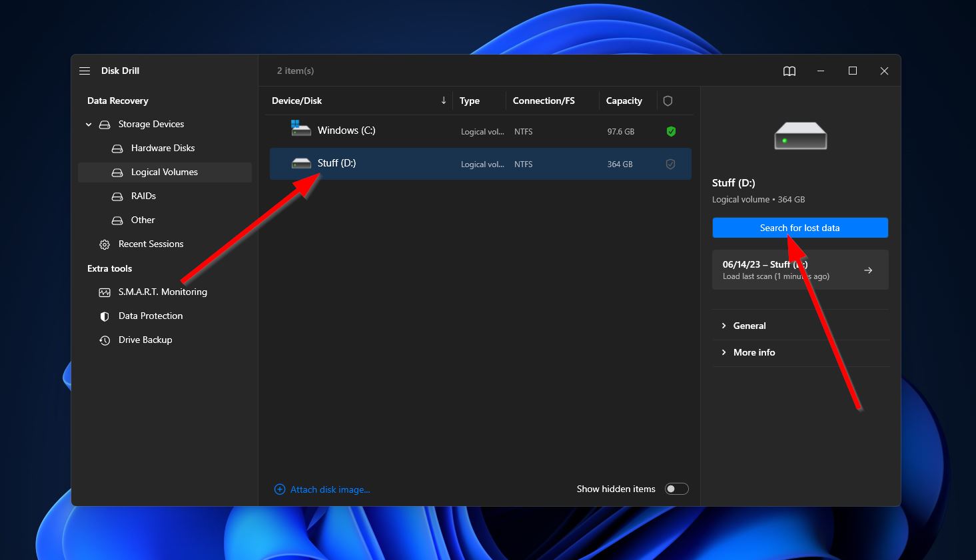Viewport: 976px width, 560px height.
Task: Click the Drive Backup clock icon
Action: (105, 340)
